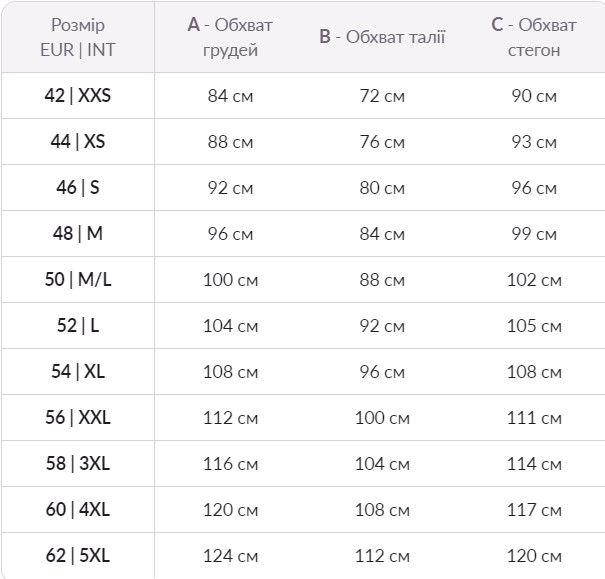The height and width of the screenshot is (579, 605).
Task: Click chest value '100 см' for size 50
Action: pos(230,280)
